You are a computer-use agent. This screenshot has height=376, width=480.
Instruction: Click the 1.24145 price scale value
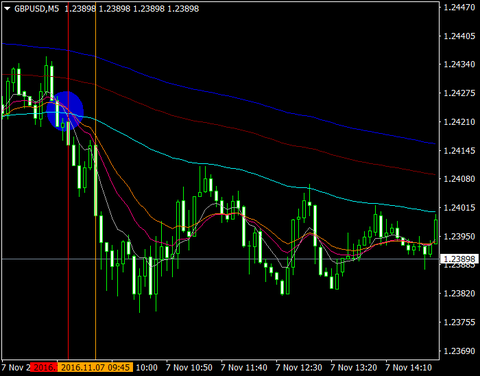pos(459,151)
